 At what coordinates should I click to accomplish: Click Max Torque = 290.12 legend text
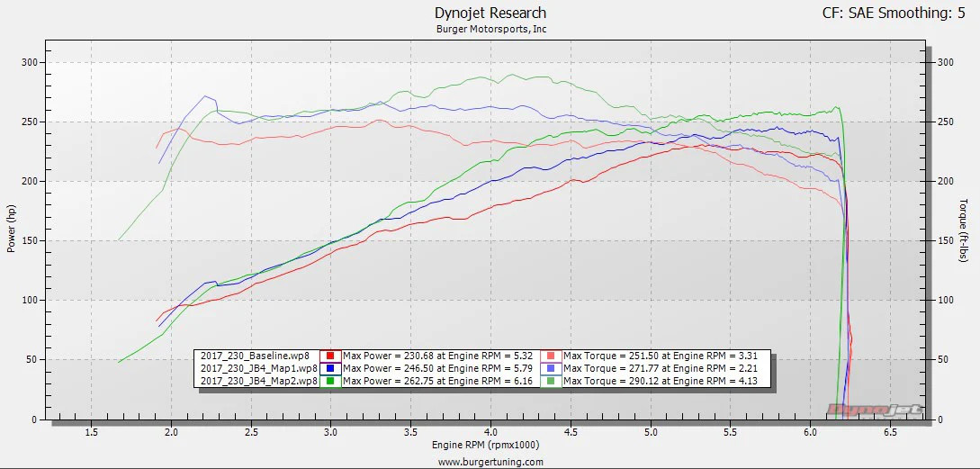(660, 381)
